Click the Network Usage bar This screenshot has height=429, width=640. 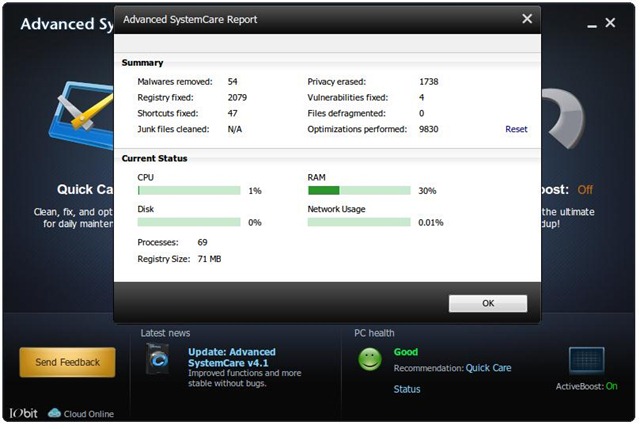coord(359,222)
